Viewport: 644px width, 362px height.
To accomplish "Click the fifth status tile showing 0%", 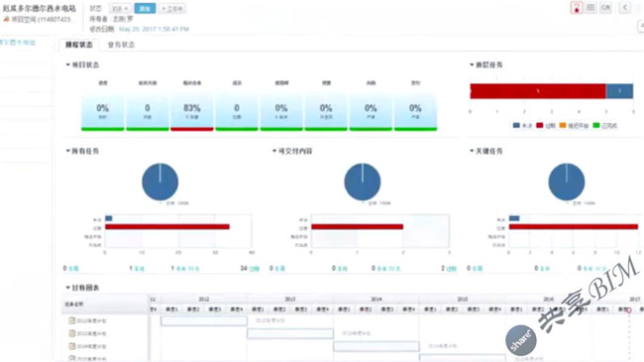I will tap(281, 112).
